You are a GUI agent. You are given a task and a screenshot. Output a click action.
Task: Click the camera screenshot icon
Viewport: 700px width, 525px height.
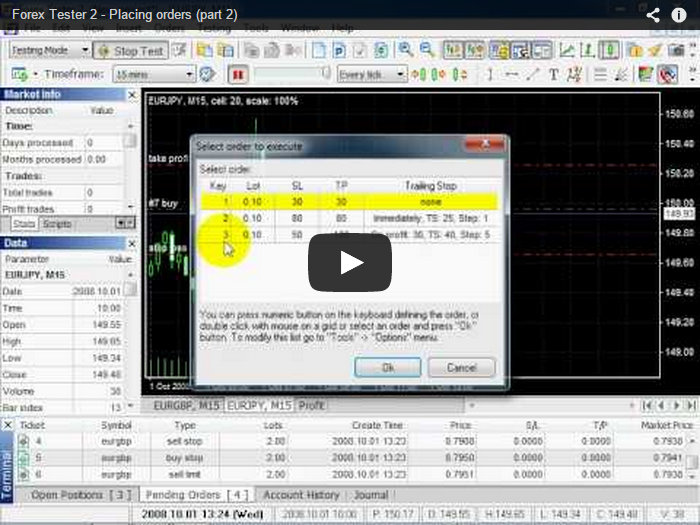pyautogui.click(x=676, y=50)
